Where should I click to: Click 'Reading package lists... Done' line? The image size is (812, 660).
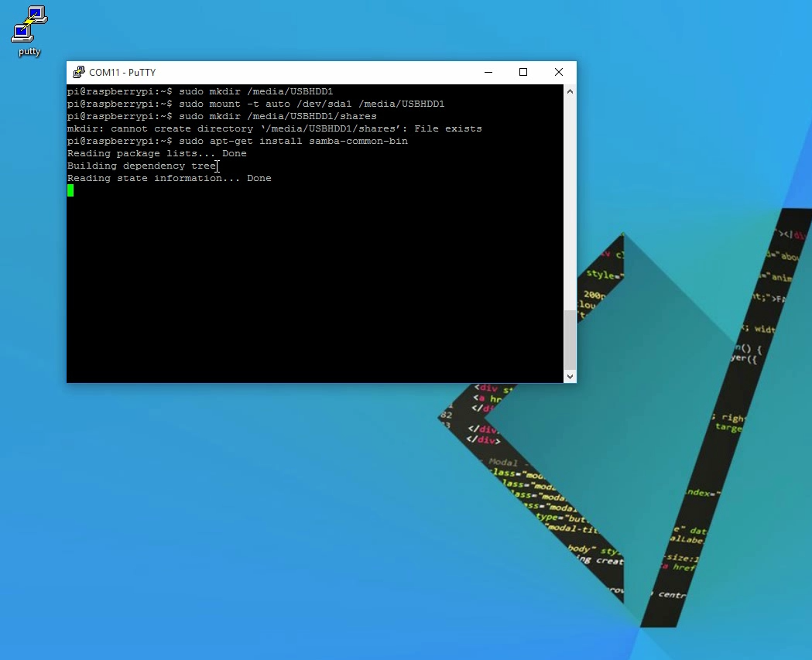coord(157,154)
